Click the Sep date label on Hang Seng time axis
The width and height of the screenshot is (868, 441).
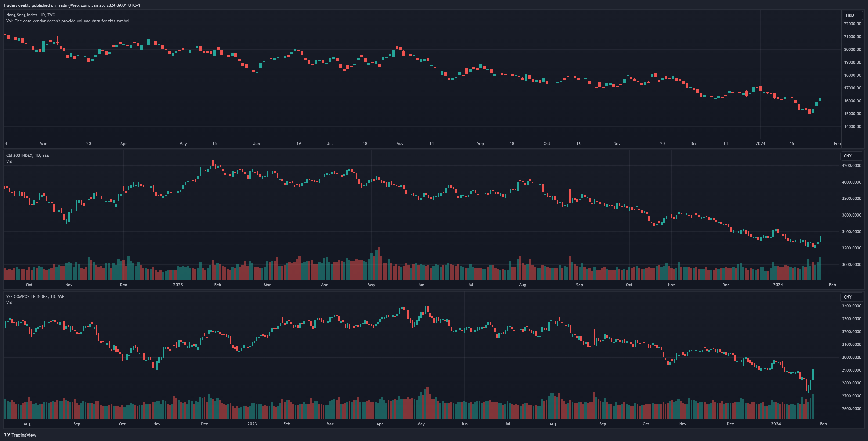tap(480, 144)
